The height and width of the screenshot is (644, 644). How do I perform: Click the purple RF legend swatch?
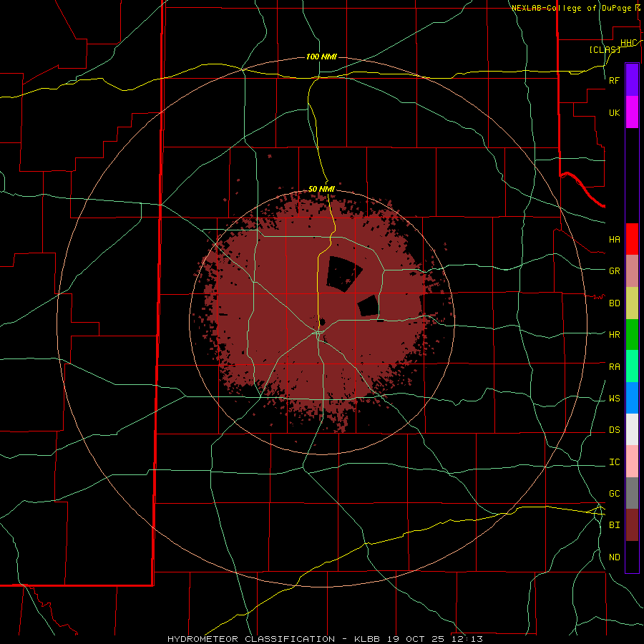point(632,80)
